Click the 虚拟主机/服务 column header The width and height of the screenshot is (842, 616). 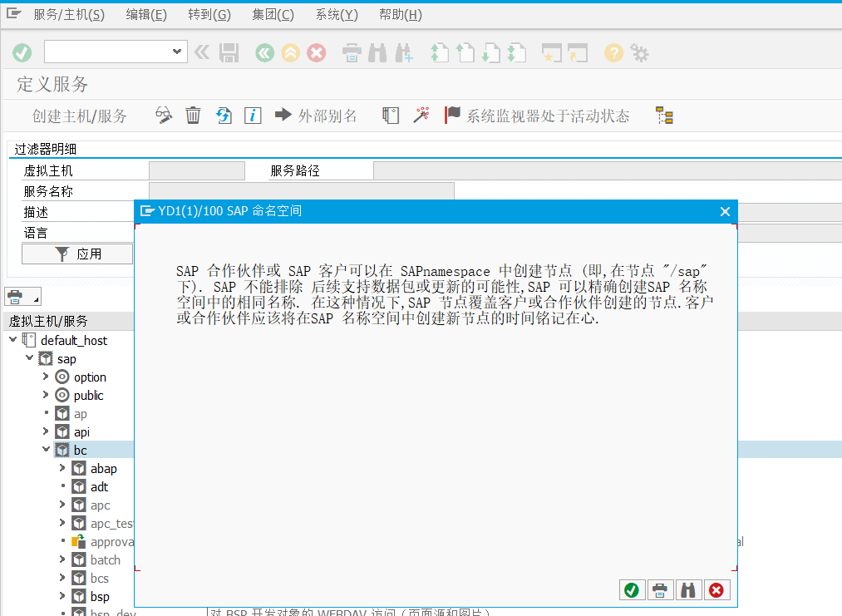68,321
